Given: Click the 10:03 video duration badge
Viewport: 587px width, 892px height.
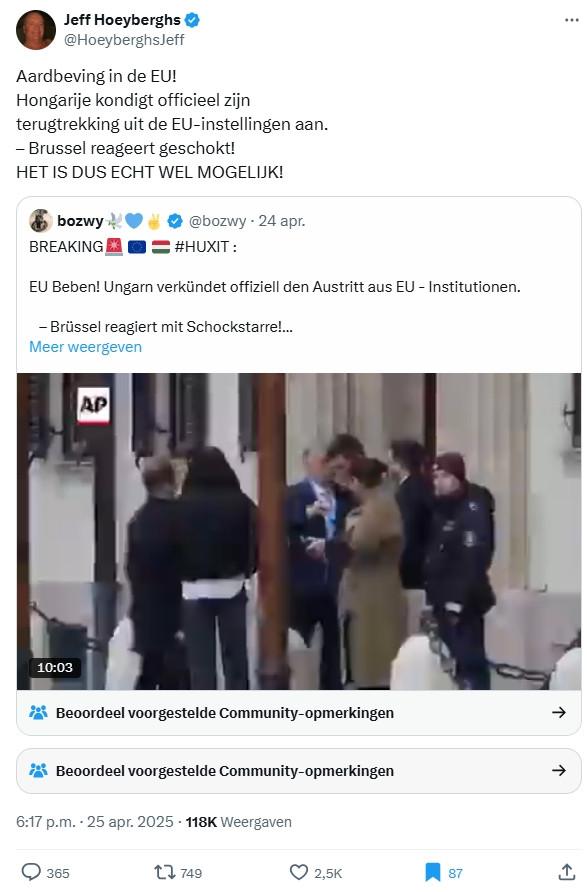Looking at the screenshot, I should point(55,667).
